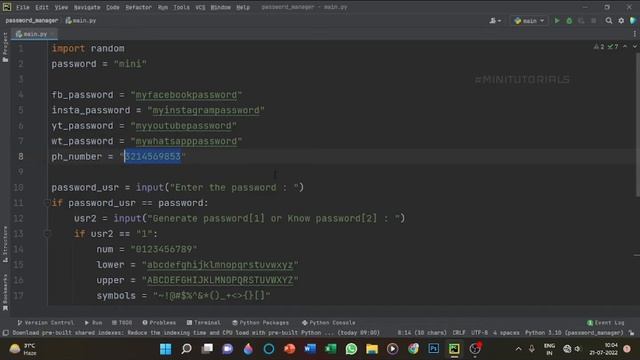Viewport: 640px width, 360px height.
Task: Open the Terminal tool window
Action: coord(204,322)
